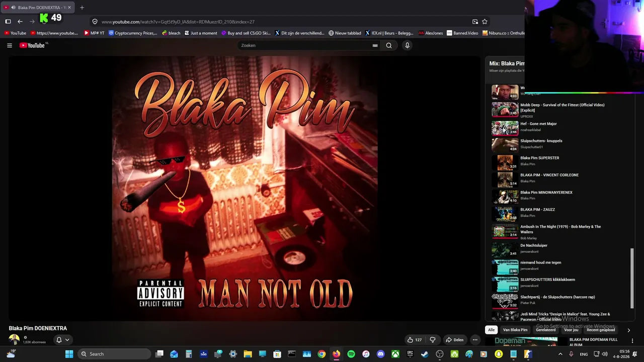
Task: Open Steam from the taskbar
Action: (x=425, y=354)
